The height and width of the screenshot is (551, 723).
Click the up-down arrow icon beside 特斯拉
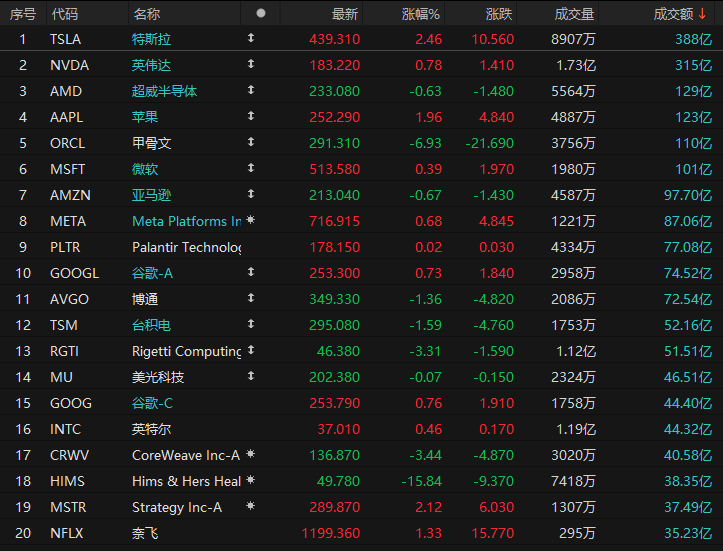click(x=250, y=38)
